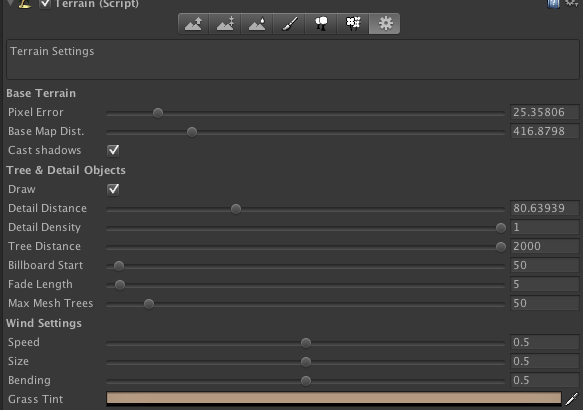Open the Grass Tint color picker
583x410 pixels.
[334, 398]
